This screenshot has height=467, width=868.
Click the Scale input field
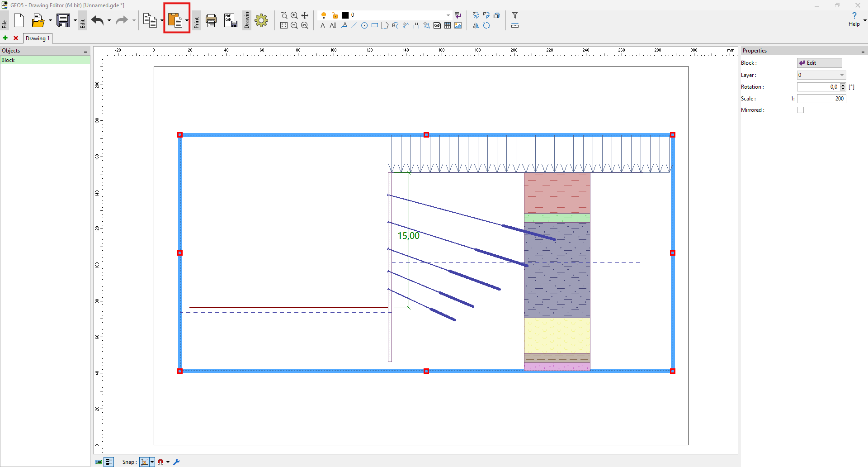point(821,99)
